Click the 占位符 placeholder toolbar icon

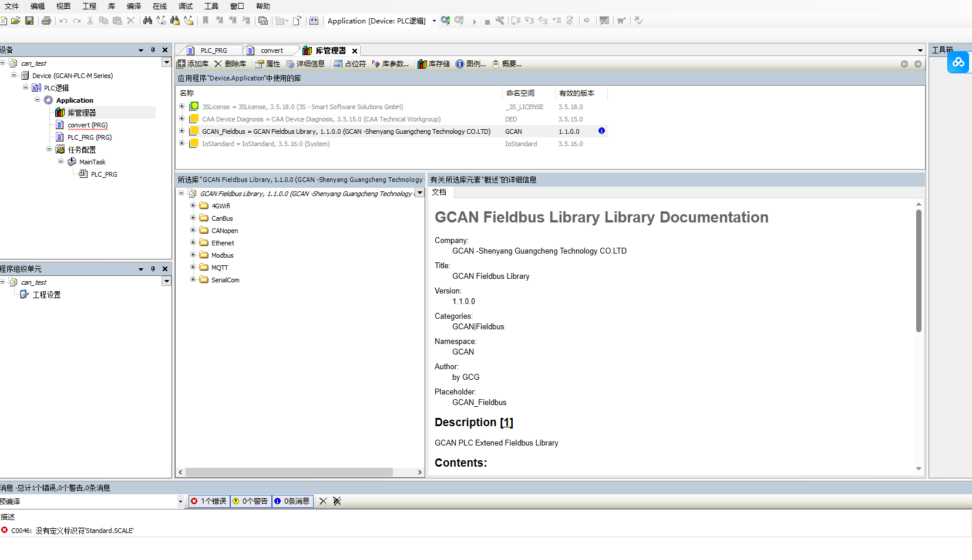pos(350,64)
